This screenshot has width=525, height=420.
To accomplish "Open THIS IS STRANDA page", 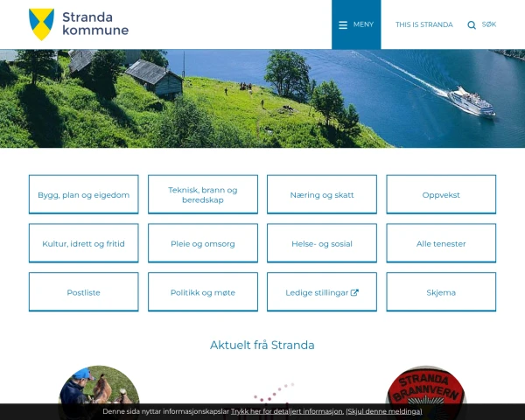I will pyautogui.click(x=423, y=24).
